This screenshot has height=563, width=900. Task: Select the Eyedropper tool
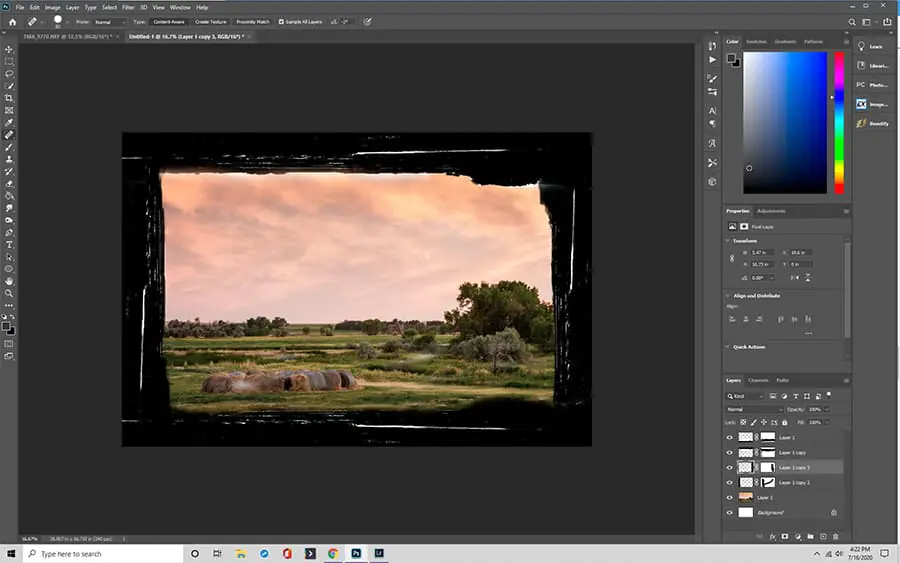click(x=9, y=123)
